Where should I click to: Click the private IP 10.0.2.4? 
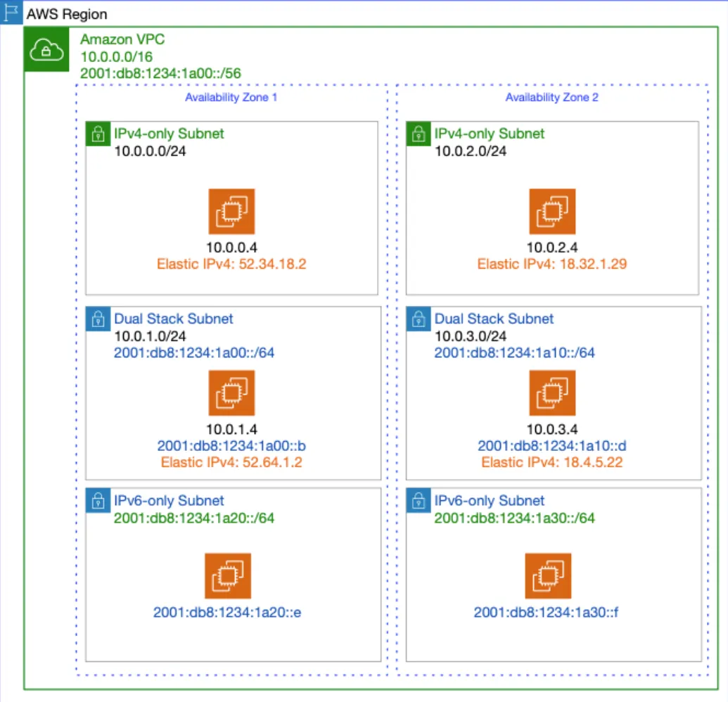552,248
